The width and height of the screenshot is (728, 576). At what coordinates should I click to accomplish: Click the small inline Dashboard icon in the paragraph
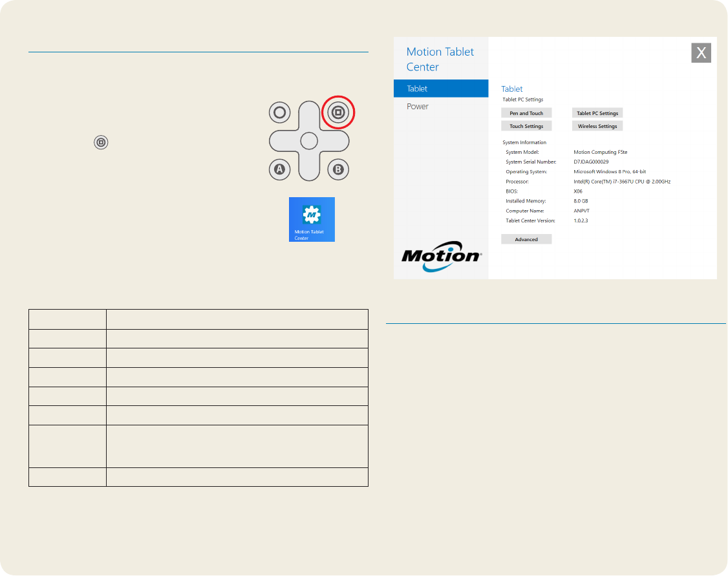point(101,142)
